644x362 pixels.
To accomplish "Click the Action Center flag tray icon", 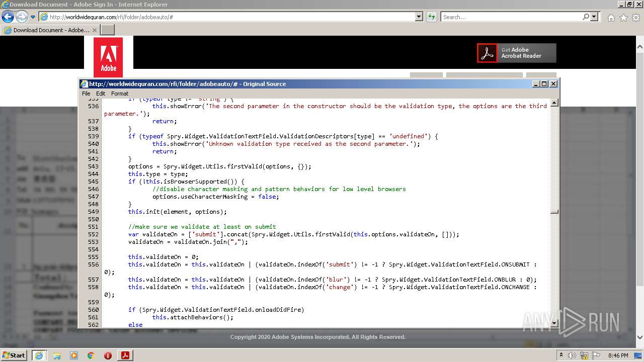I will coord(597,355).
